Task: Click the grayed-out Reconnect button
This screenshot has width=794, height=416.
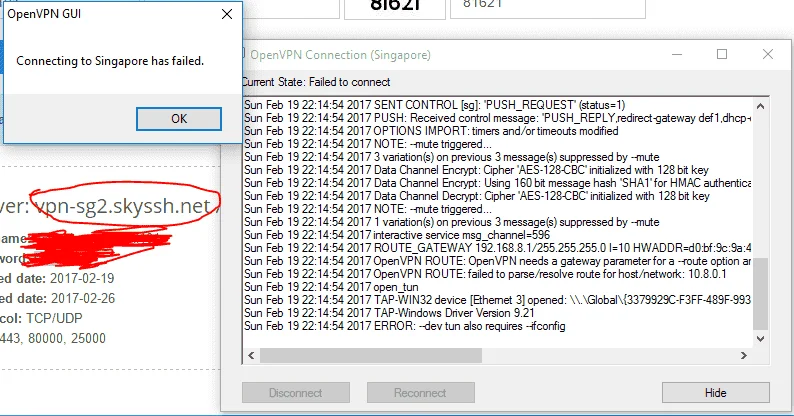Action: [x=420, y=393]
